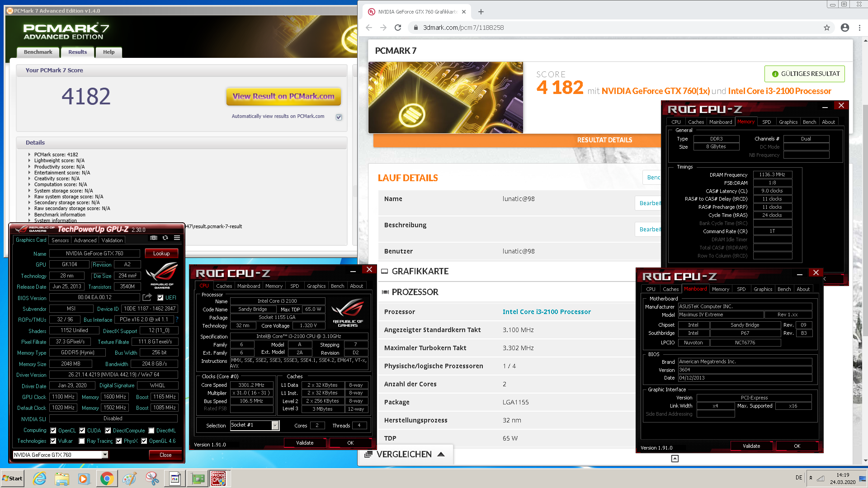Click the GPU-Z screenshot camera icon

[x=154, y=238]
